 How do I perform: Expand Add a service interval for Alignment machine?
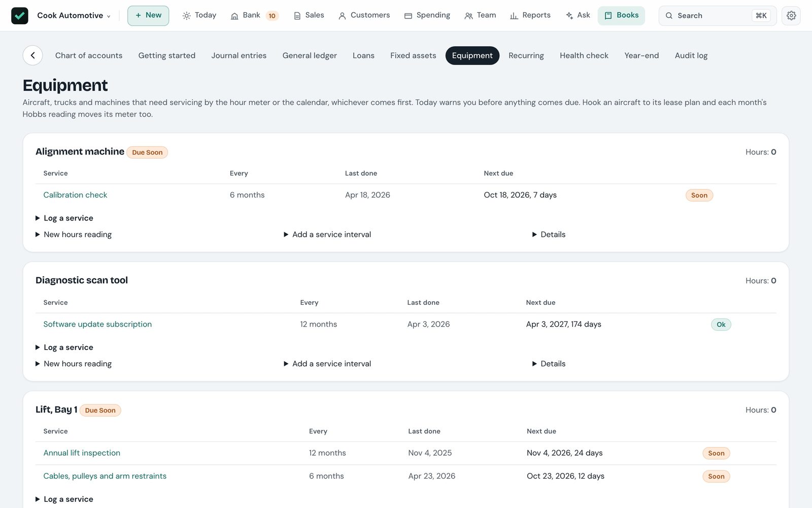(327, 234)
